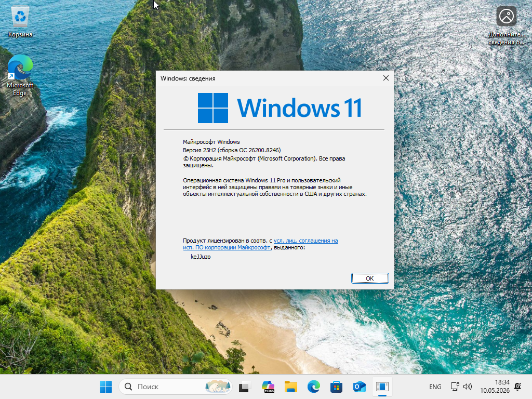Switch the ENG input language indicator
Image resolution: width=532 pixels, height=399 pixels.
435,387
